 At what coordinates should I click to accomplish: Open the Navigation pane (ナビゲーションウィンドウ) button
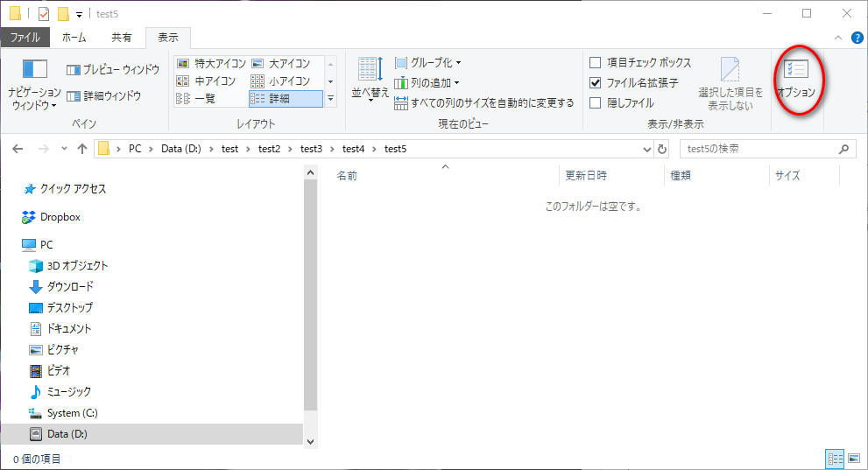pyautogui.click(x=34, y=83)
